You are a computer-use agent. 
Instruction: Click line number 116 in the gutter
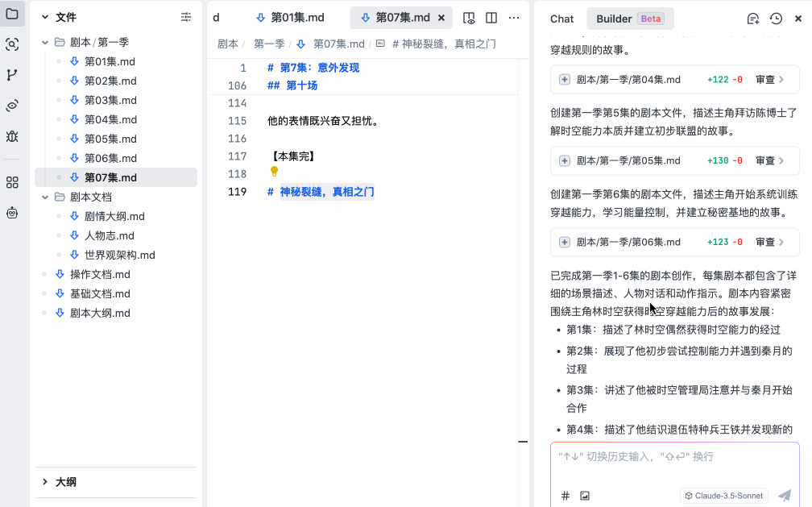(x=237, y=139)
